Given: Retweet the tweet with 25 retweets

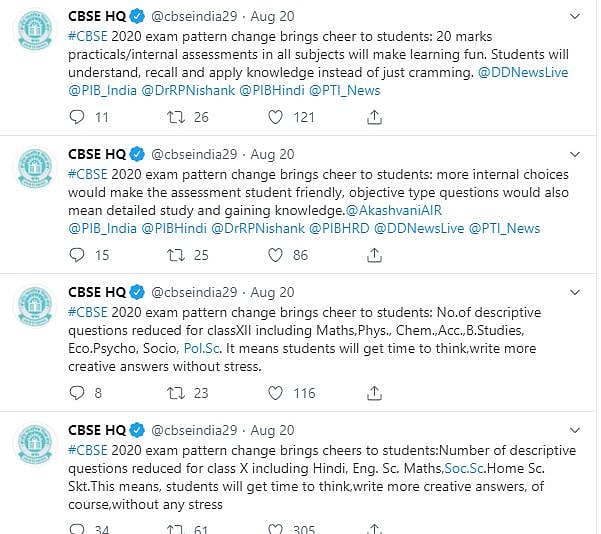Looking at the screenshot, I should pos(176,255).
